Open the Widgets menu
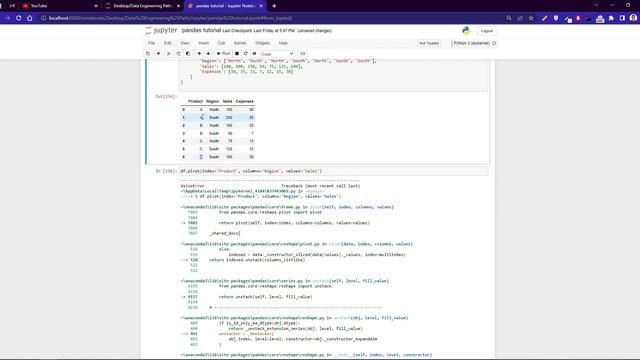Image resolution: width=640 pixels, height=360 pixels. [262, 43]
